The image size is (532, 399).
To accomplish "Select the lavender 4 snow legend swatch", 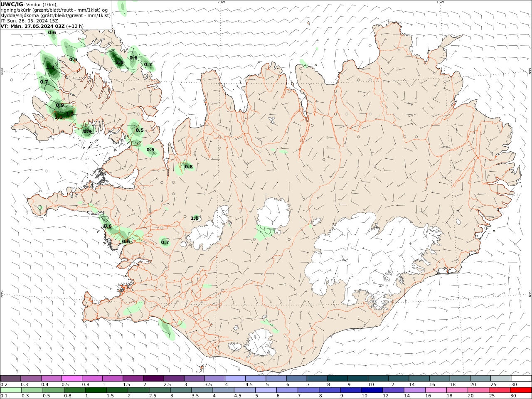I will (235, 379).
